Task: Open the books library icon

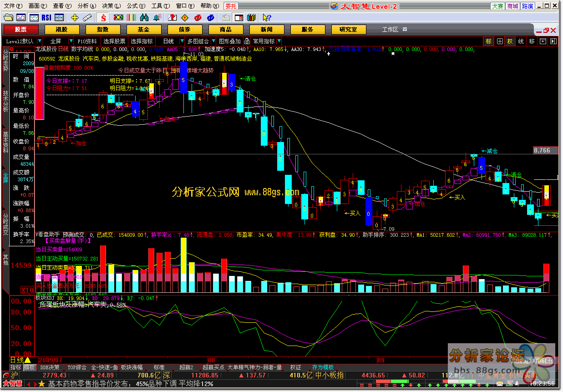Action: coord(251,18)
